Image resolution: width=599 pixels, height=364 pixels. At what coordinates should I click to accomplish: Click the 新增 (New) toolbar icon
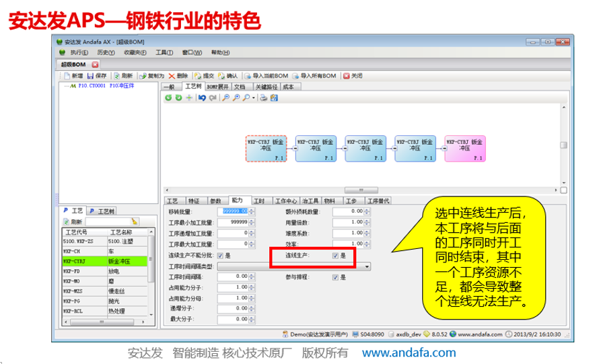pyautogui.click(x=67, y=76)
